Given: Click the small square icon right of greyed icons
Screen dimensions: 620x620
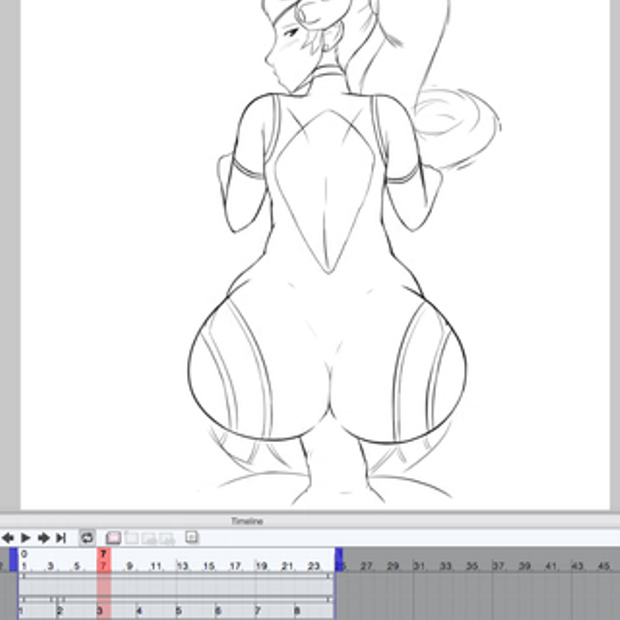Looking at the screenshot, I should pyautogui.click(x=192, y=537).
